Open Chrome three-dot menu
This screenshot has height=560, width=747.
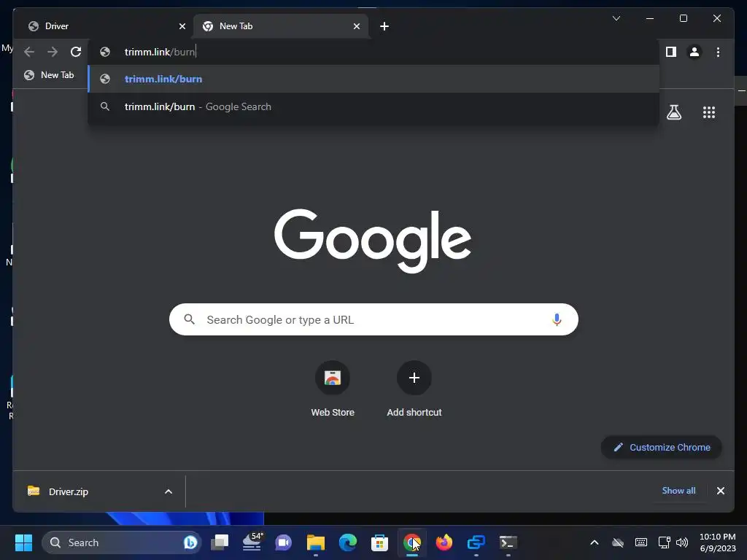coord(718,52)
